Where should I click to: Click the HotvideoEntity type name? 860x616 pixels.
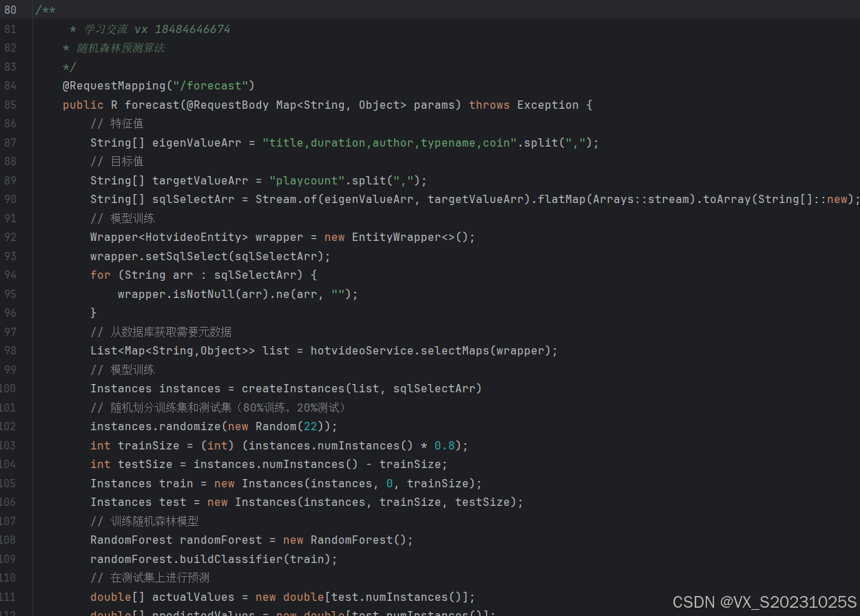point(193,237)
